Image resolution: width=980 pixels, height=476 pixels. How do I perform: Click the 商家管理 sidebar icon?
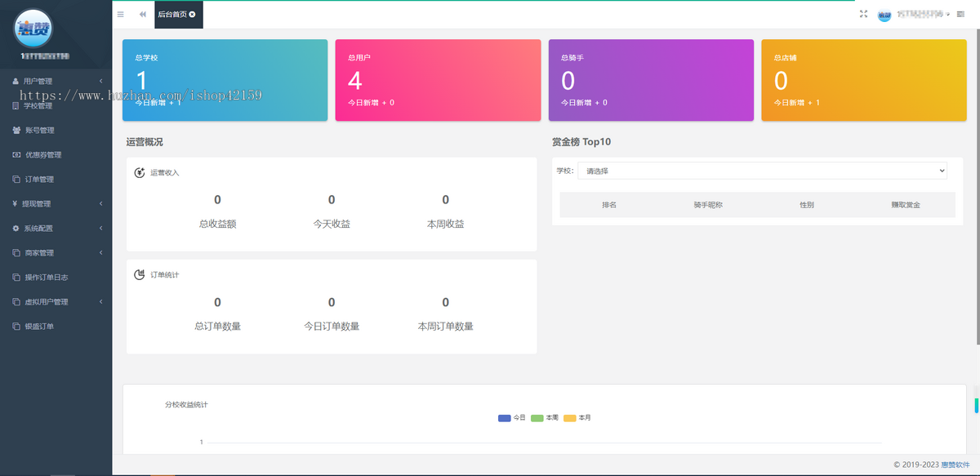(16, 252)
